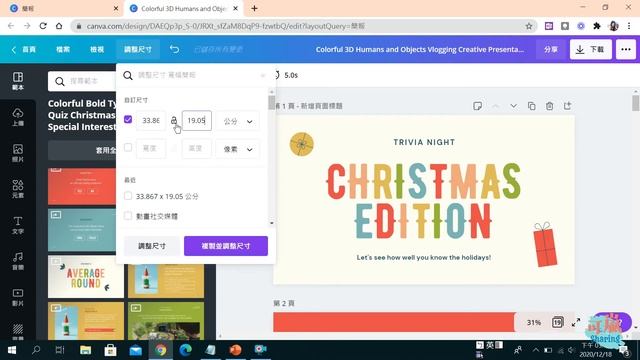The height and width of the screenshot is (360, 640).
Task: Open the Videos sidebar panel
Action: 18,297
